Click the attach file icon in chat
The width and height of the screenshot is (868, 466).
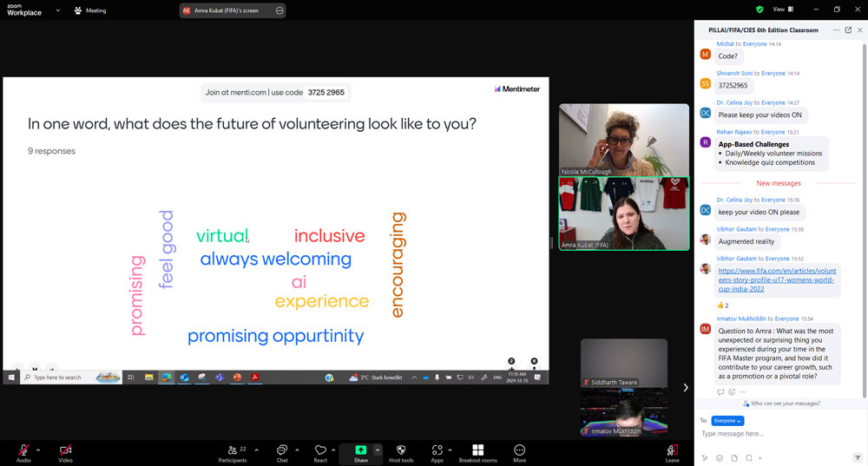click(x=733, y=457)
